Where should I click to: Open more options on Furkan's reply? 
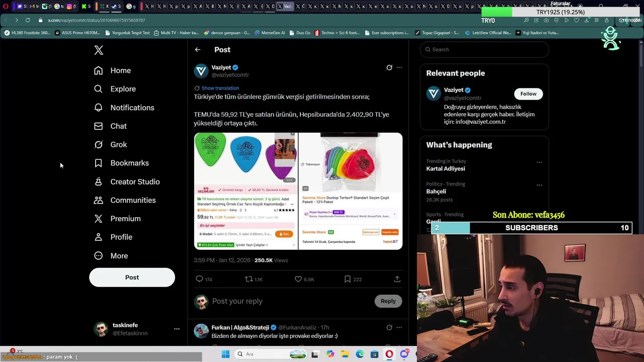coord(399,327)
